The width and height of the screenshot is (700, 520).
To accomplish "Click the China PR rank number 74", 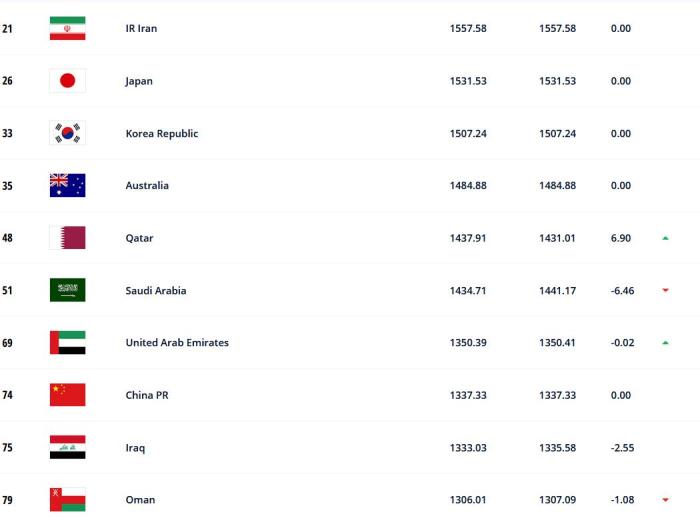I will 8,395.
